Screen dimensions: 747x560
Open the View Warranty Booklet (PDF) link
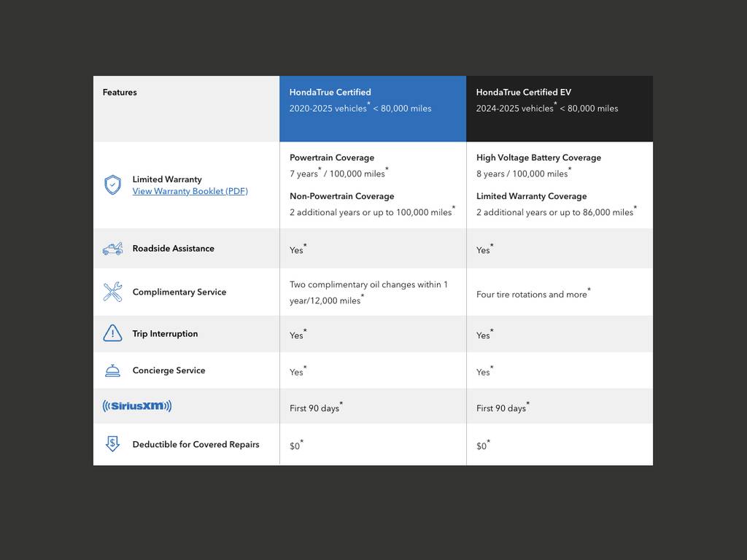click(x=190, y=191)
